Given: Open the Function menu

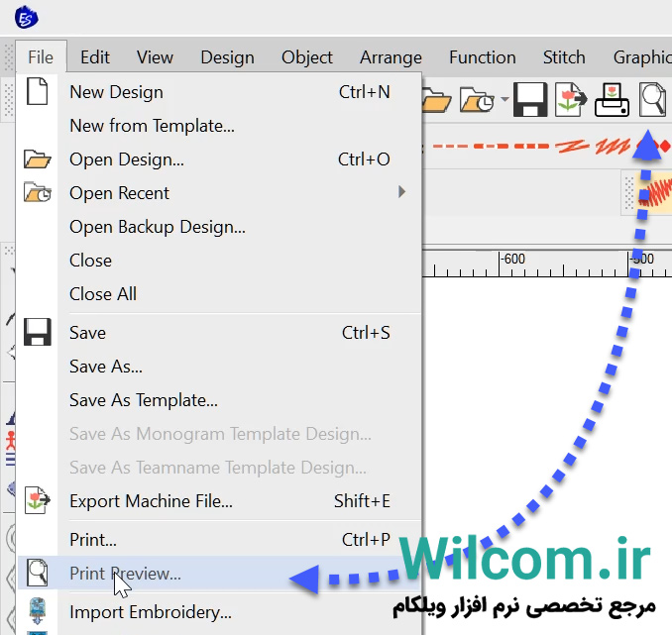Looking at the screenshot, I should pyautogui.click(x=483, y=57).
